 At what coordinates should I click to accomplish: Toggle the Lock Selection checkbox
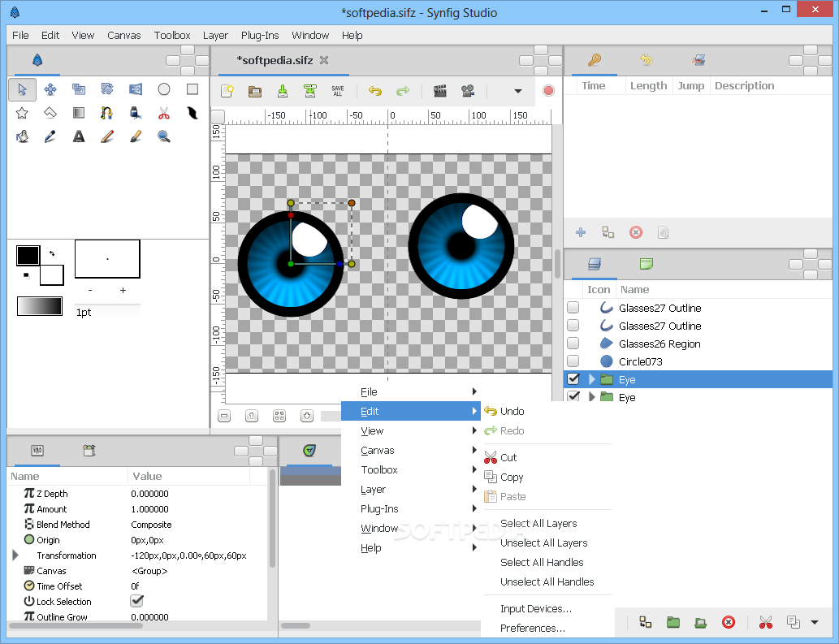pyautogui.click(x=137, y=601)
